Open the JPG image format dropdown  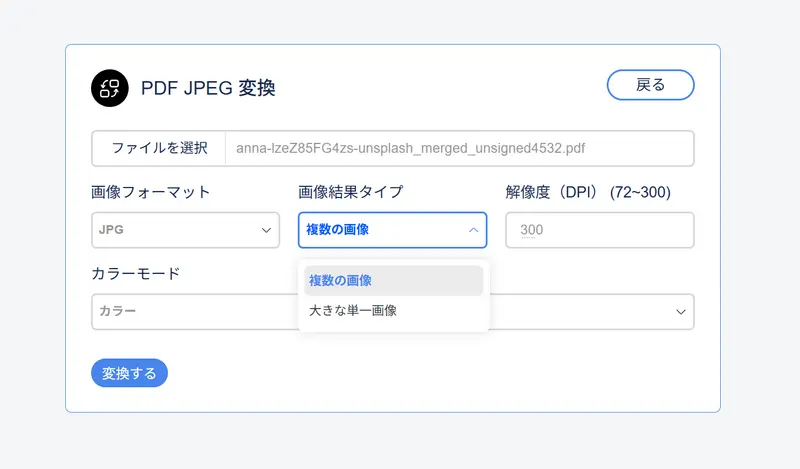[x=185, y=230]
